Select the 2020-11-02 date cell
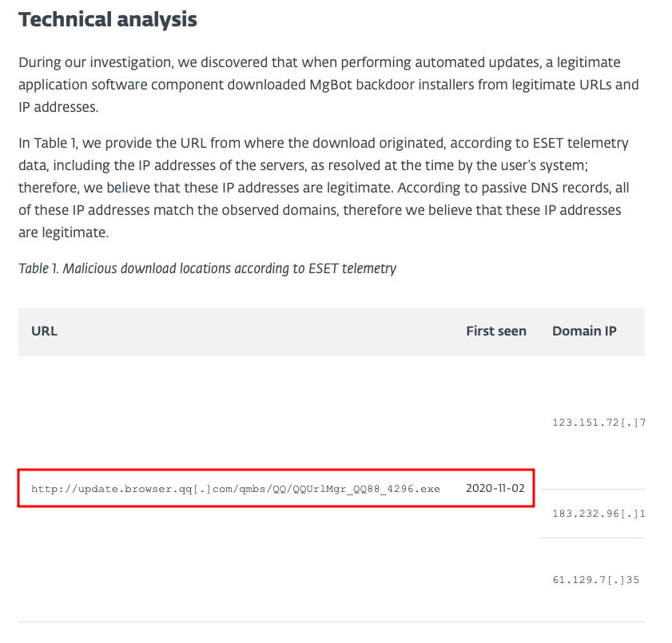The height and width of the screenshot is (643, 672). (495, 488)
